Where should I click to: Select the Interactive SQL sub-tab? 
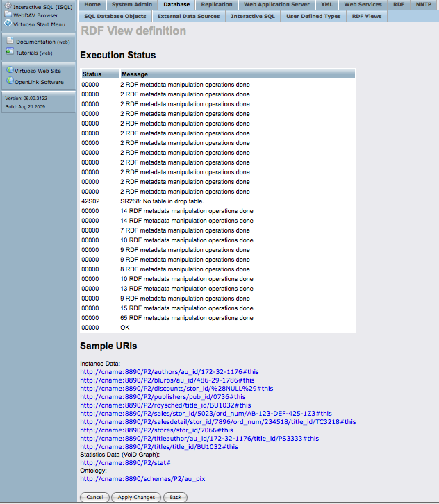(253, 16)
